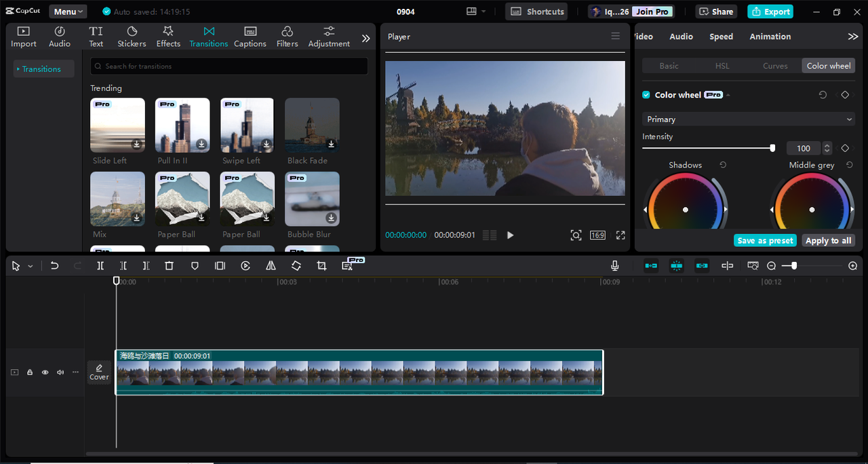Viewport: 868px width, 464px height.
Task: Open selection tool mode dropdown arrow
Action: point(31,267)
